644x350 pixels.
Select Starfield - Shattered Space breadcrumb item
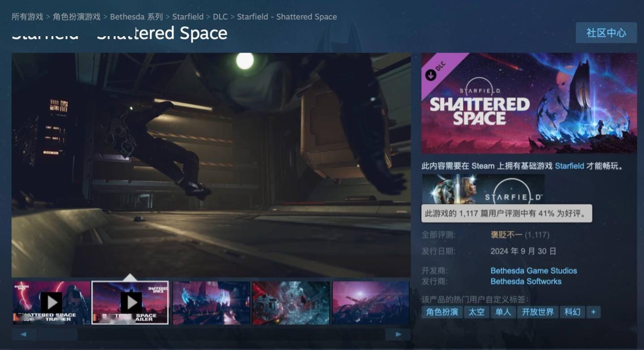pyautogui.click(x=287, y=17)
